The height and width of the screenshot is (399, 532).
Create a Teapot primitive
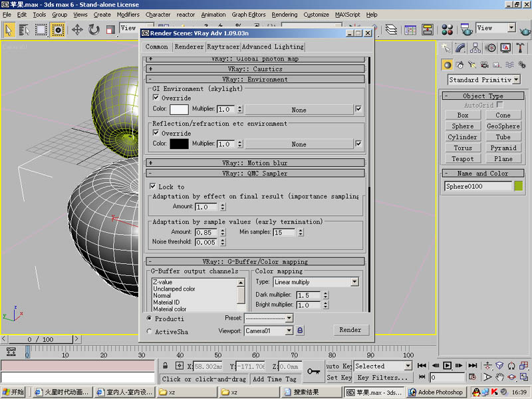[462, 159]
